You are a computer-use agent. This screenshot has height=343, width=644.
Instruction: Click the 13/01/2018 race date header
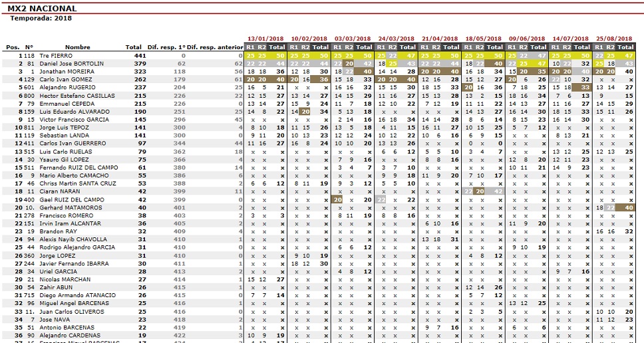(x=265, y=39)
